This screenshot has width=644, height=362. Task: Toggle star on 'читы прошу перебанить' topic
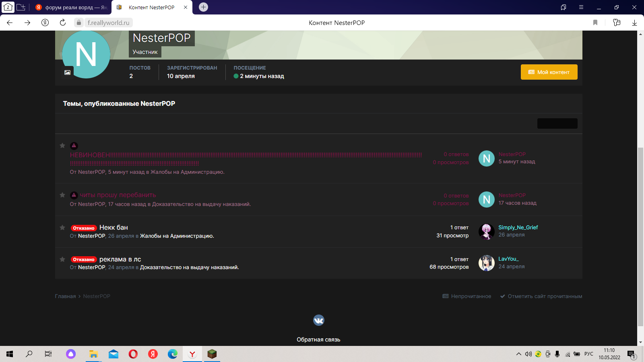[x=62, y=195]
